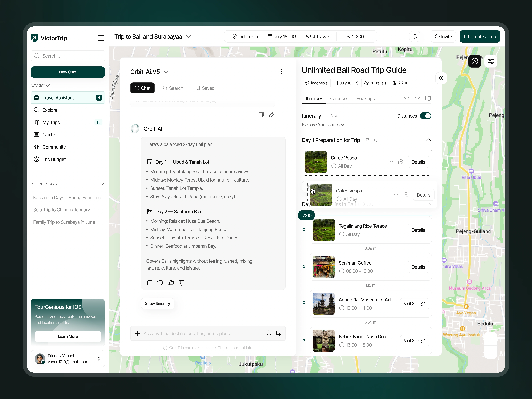The image size is (532, 399).
Task: Open the Agung Rai Museum thumbnail
Action: 324,304
